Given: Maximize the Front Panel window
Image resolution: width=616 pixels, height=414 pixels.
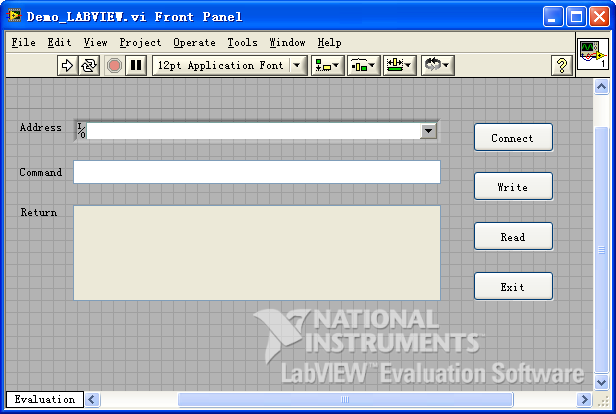Looking at the screenshot, I should [576, 17].
